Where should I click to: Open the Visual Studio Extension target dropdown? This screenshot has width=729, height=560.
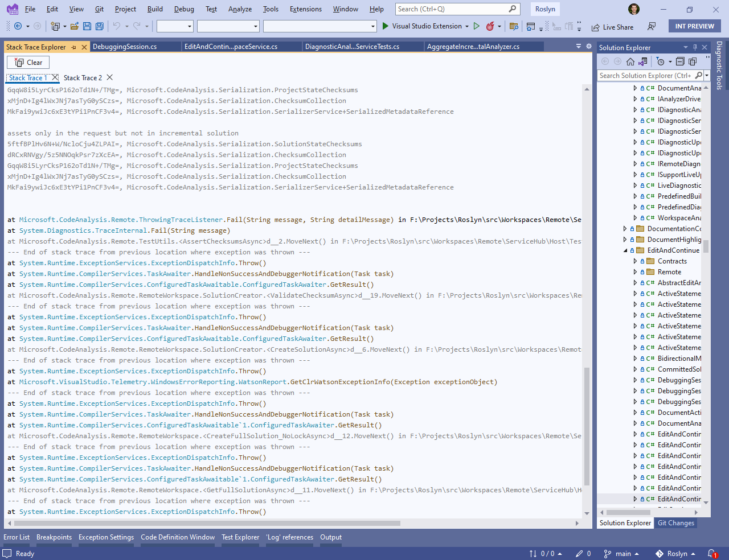[x=467, y=26]
